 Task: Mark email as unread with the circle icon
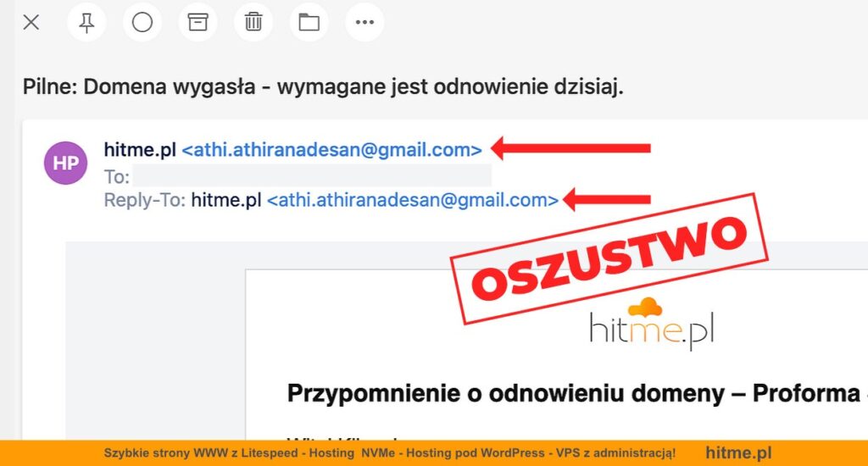[x=142, y=22]
